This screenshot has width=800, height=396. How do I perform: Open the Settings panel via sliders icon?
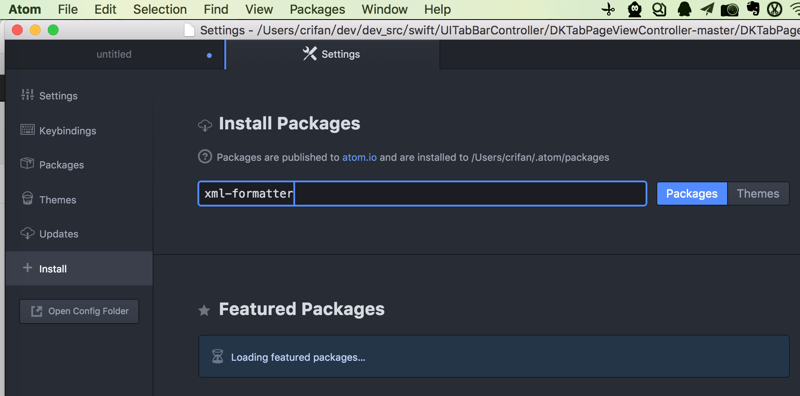click(x=27, y=95)
